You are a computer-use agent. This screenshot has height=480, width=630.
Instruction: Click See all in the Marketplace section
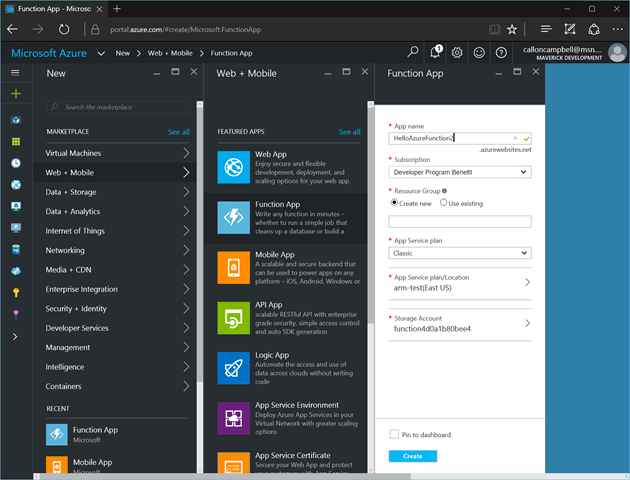coord(178,132)
